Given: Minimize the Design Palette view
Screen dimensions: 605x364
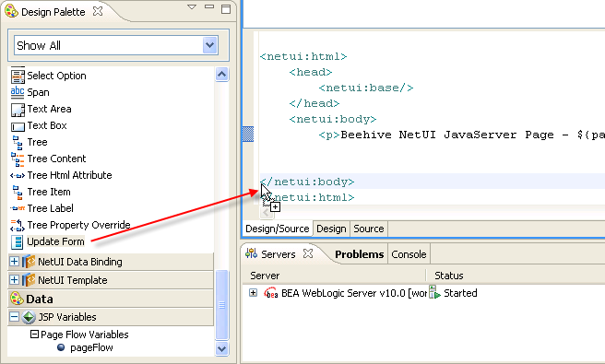Looking at the screenshot, I should [209, 7].
